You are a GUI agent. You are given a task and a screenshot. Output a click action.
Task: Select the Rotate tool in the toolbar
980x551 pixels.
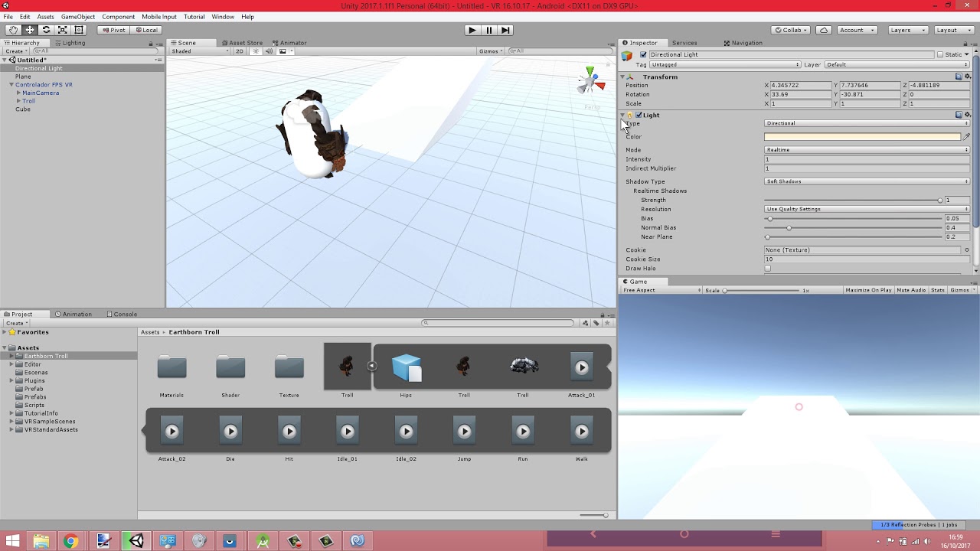click(x=46, y=30)
